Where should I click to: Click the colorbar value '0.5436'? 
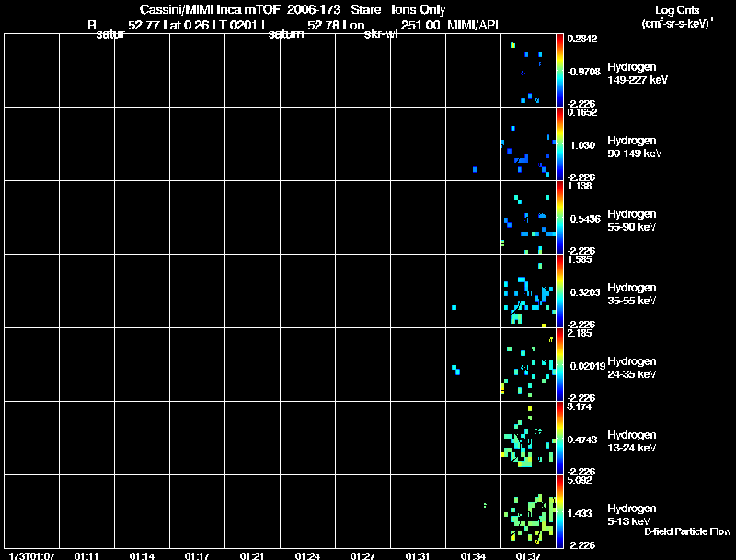click(585, 219)
